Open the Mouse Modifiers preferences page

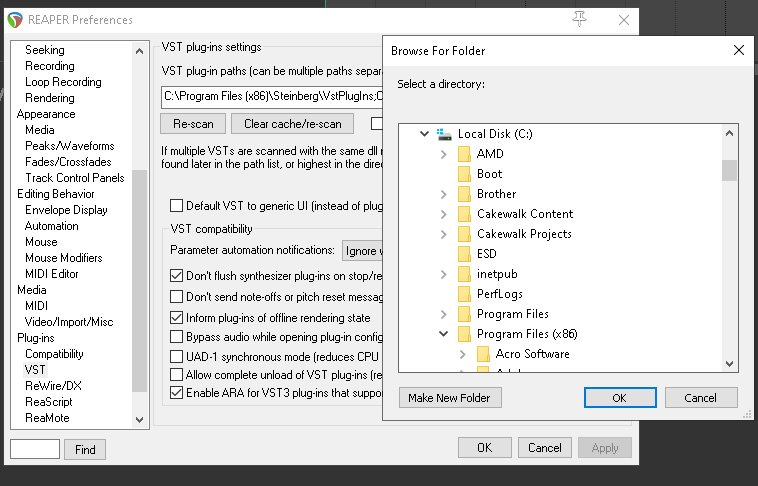pos(63,258)
